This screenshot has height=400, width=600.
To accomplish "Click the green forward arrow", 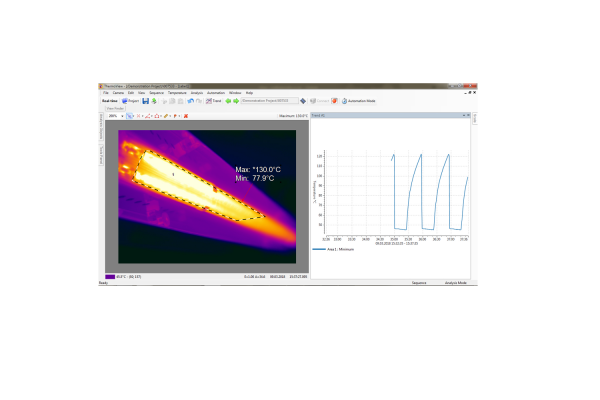I will point(235,101).
